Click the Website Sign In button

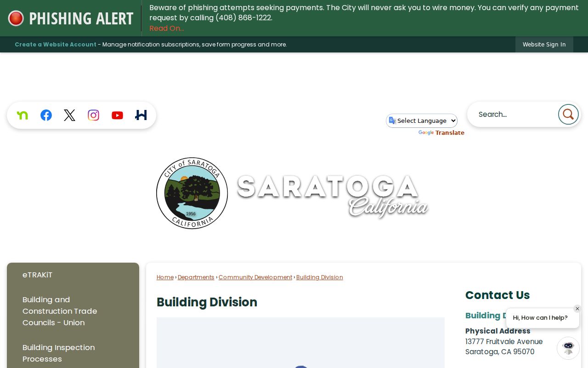(x=544, y=45)
